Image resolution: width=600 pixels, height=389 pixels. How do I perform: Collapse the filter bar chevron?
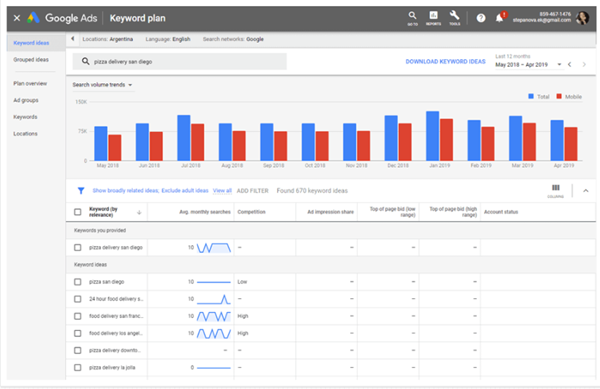coord(585,190)
